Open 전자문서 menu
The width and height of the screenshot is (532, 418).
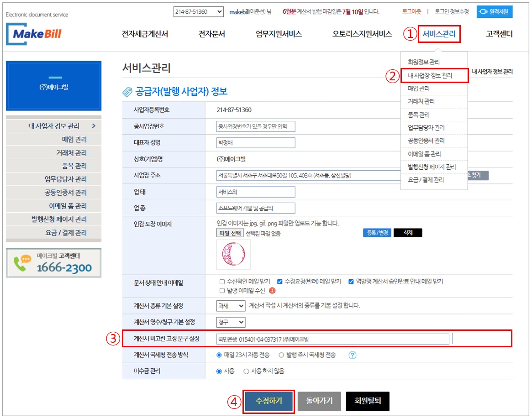point(212,34)
